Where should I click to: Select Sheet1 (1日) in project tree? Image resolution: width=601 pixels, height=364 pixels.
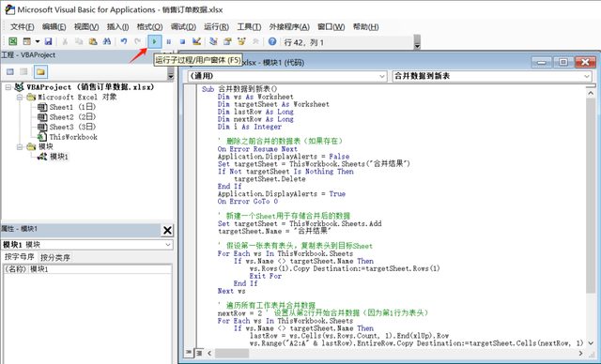72,107
